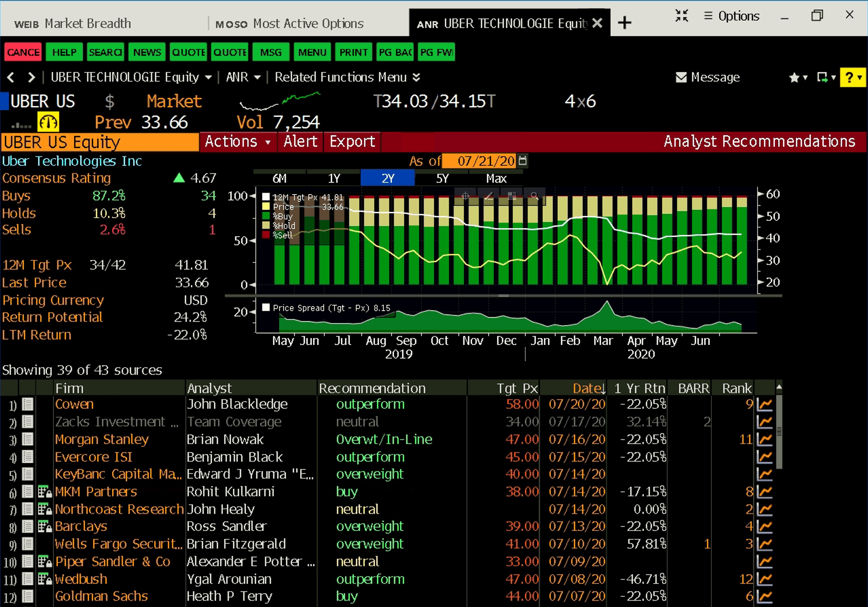Toggle the %Sell legend series swatch
868x607 pixels.
(266, 235)
